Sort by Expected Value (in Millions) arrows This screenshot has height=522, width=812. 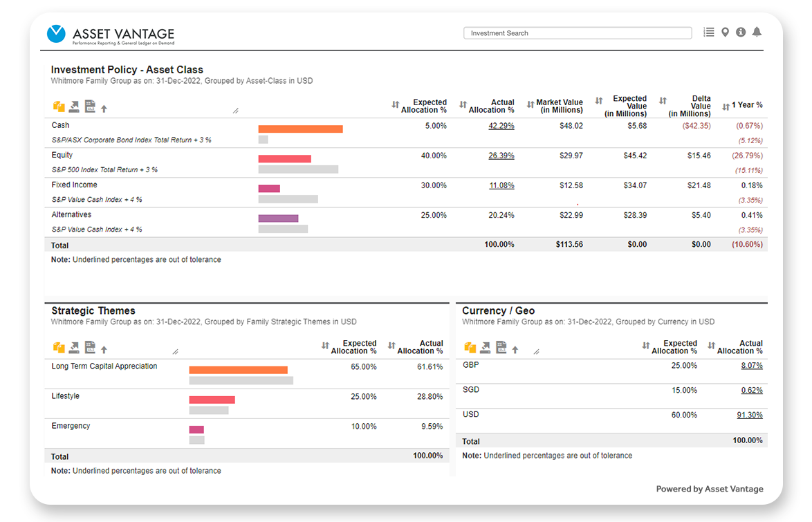(x=599, y=101)
